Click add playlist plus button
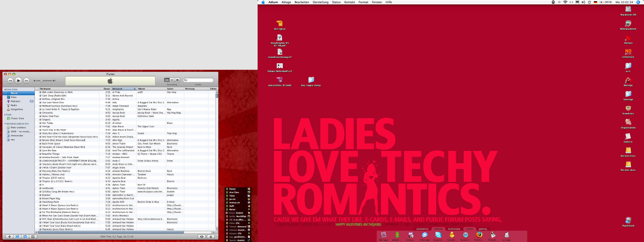The height and width of the screenshot is (242, 644). [x=9, y=237]
